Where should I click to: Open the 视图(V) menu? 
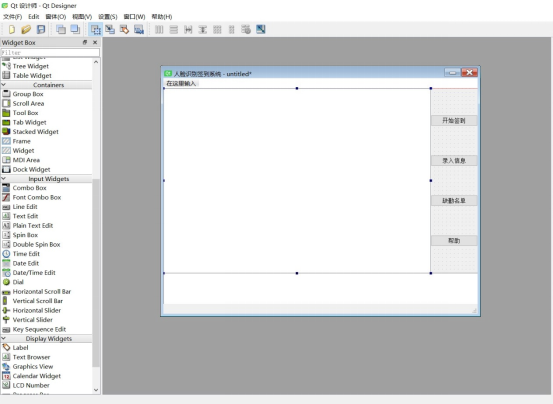pyautogui.click(x=82, y=17)
